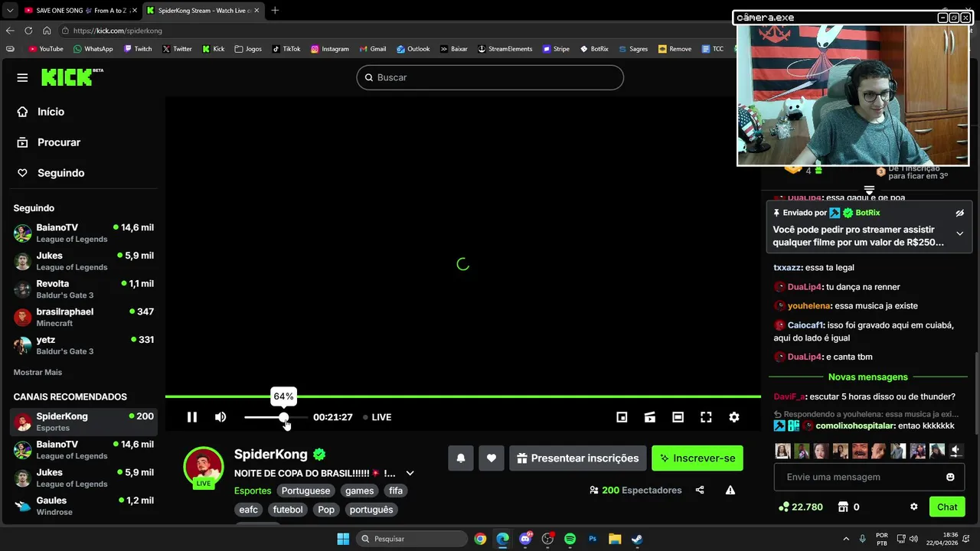Jump to Novas mensagens in chat
The width and height of the screenshot is (980, 551).
(x=868, y=377)
